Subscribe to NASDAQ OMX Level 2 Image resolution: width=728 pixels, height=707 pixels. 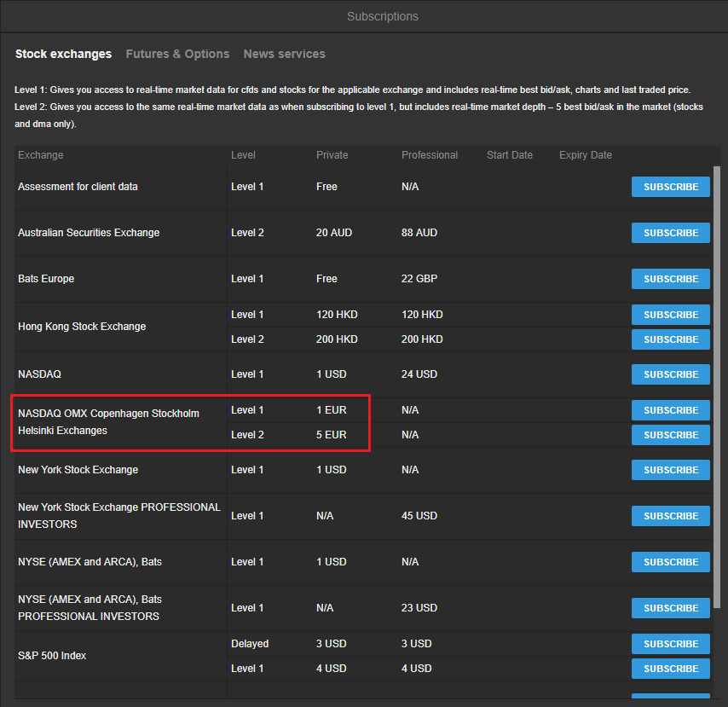pyautogui.click(x=670, y=435)
